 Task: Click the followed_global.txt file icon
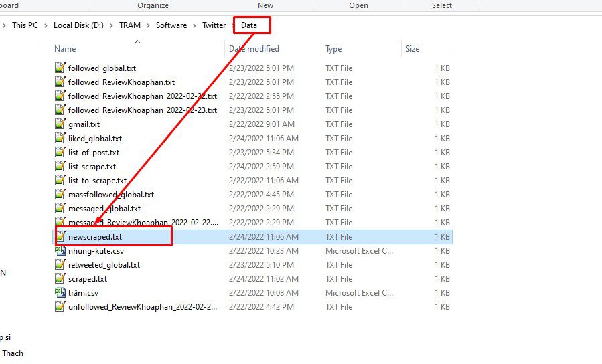tap(60, 68)
